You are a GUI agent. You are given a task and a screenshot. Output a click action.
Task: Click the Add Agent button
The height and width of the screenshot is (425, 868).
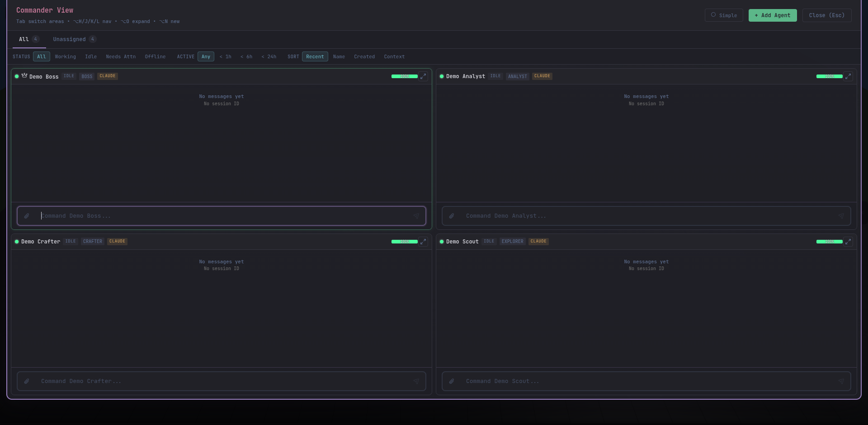point(773,15)
